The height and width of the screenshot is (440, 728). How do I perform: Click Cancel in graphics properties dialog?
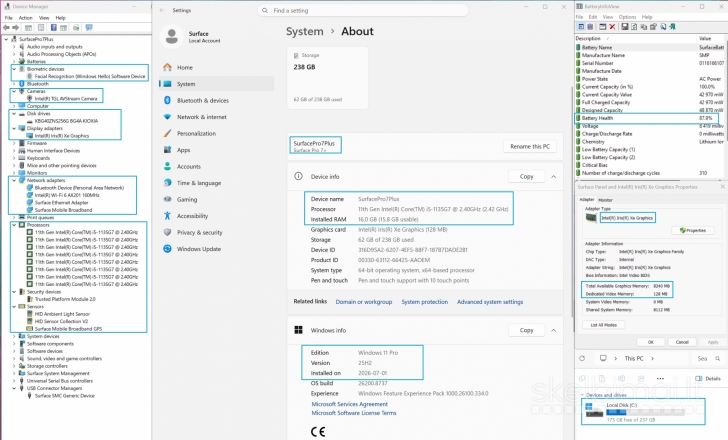(x=682, y=342)
